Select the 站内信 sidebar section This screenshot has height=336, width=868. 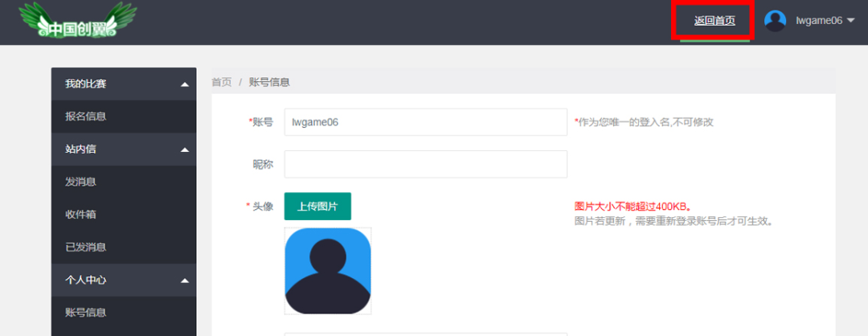pos(124,150)
